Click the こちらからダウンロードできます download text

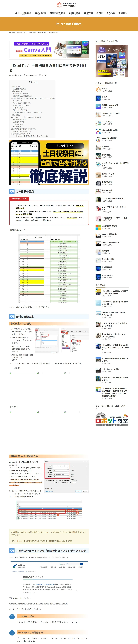coord(29,307)
